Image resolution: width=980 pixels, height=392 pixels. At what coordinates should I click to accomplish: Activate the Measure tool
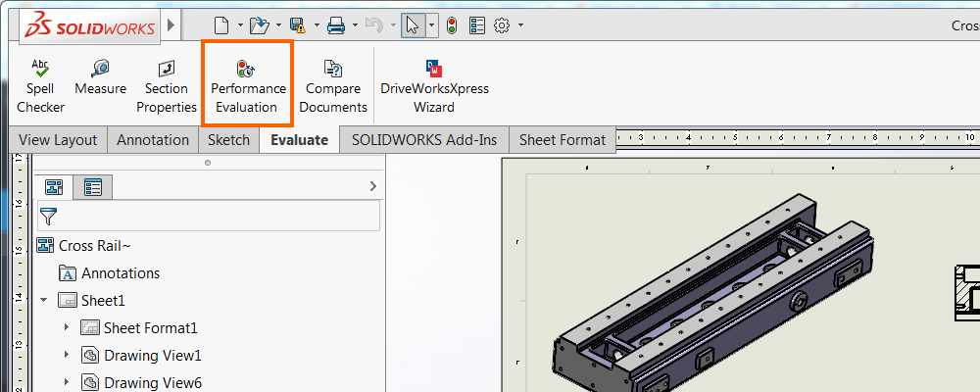coord(100,78)
